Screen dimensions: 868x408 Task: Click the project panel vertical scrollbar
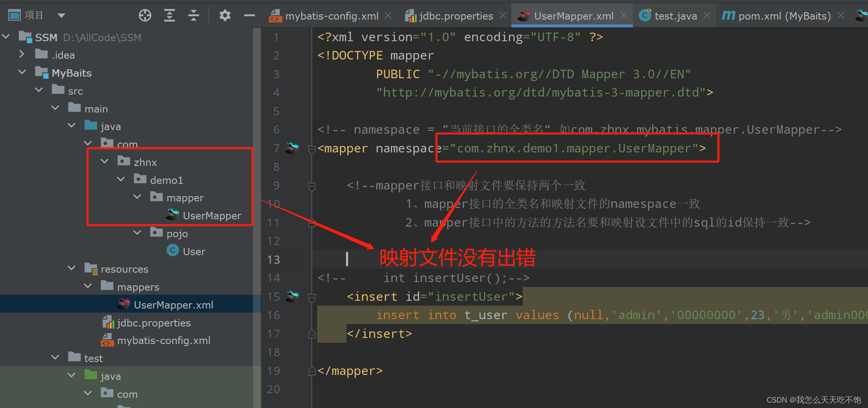coord(257,218)
